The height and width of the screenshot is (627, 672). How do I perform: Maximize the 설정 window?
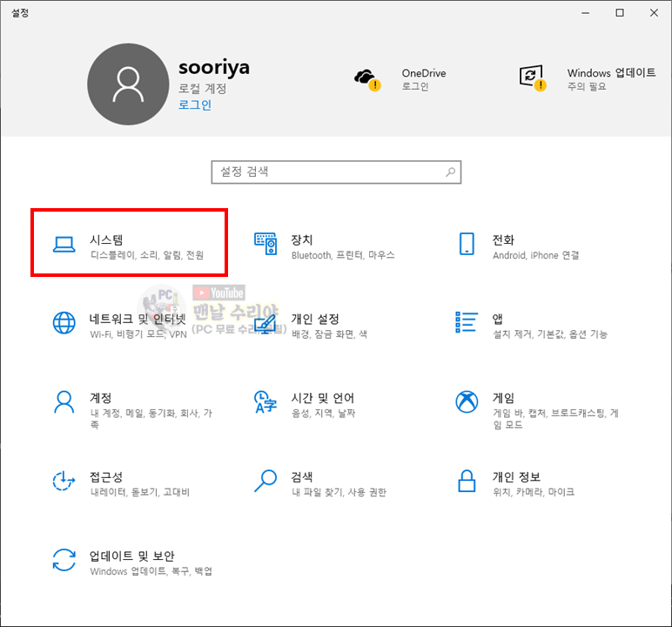620,13
